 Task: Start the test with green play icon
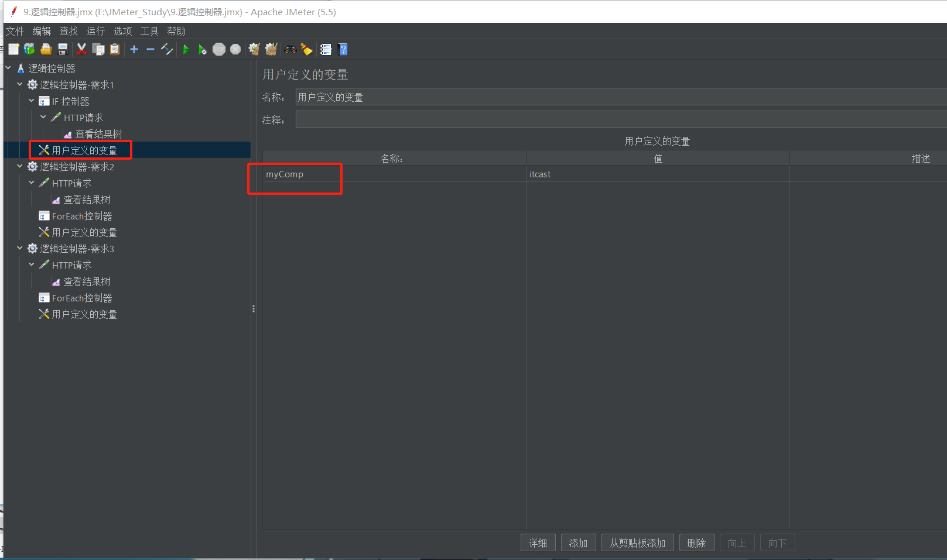pos(186,49)
